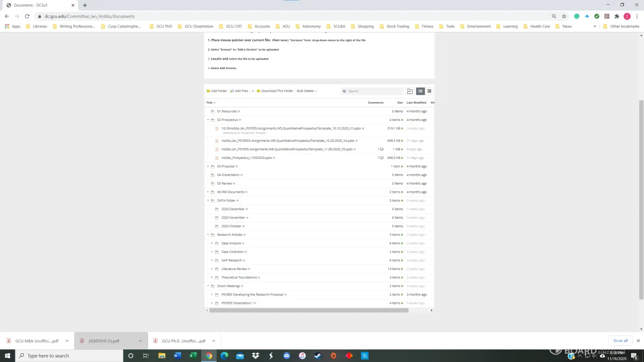Collapse the Research Articles folder
This screenshot has width=644, height=362.
point(208,235)
